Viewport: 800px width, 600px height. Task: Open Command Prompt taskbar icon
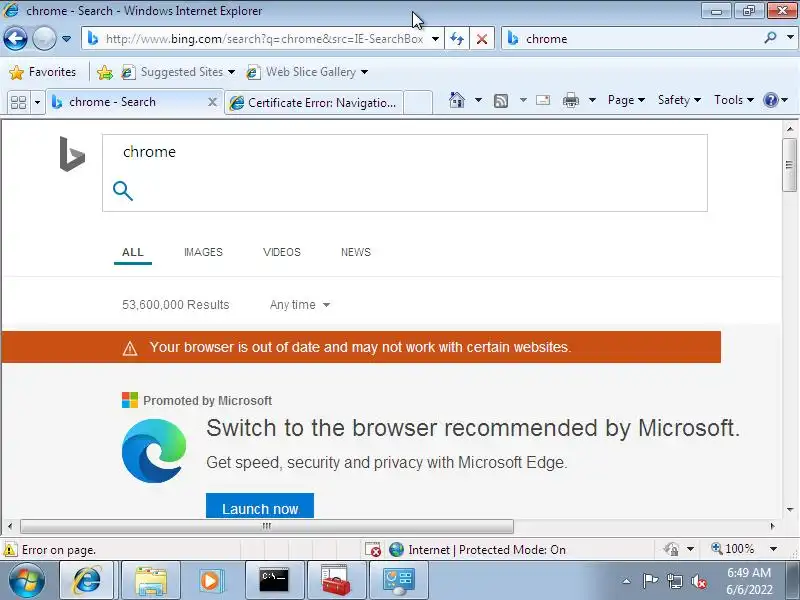(x=274, y=581)
